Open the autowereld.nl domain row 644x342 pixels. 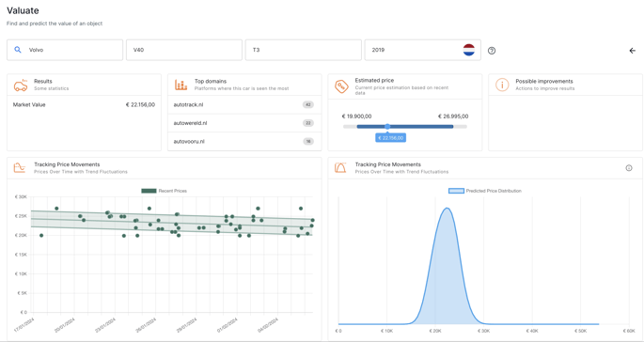(x=244, y=123)
